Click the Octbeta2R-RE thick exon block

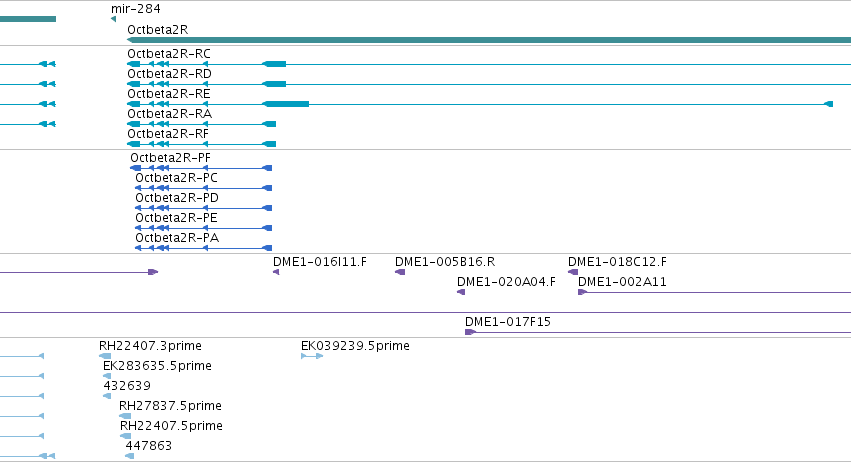(x=285, y=104)
